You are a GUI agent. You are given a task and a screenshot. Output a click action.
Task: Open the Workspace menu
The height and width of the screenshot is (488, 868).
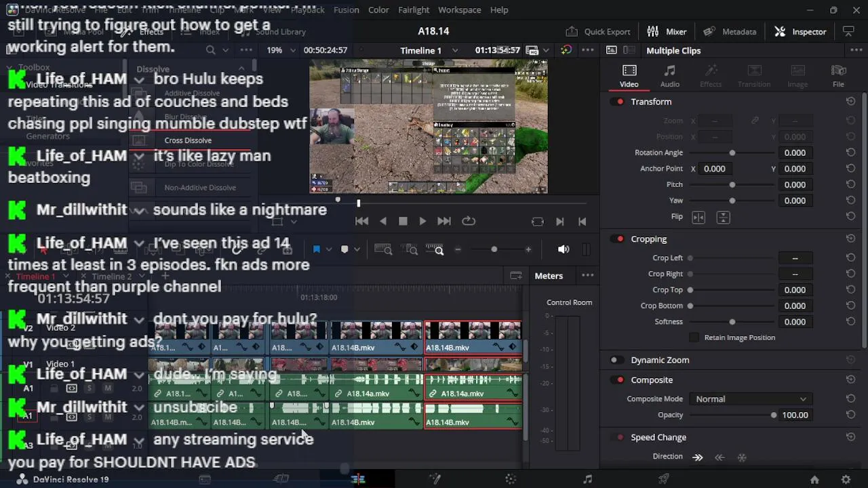pyautogui.click(x=459, y=10)
